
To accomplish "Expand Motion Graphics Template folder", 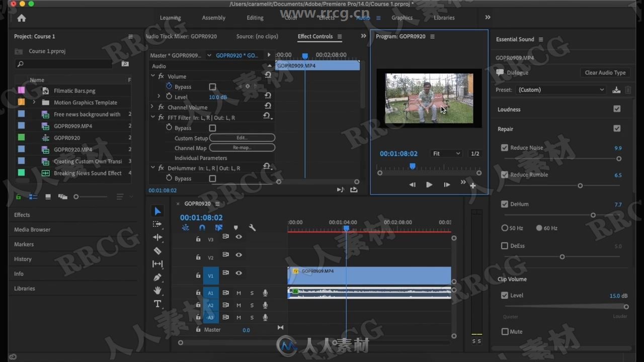I will pyautogui.click(x=34, y=103).
